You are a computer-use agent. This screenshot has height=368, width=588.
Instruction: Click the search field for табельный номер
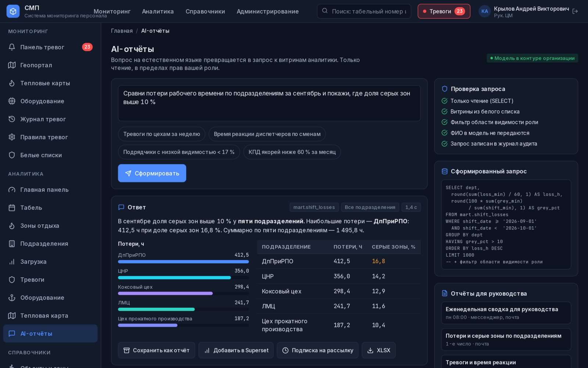point(364,11)
